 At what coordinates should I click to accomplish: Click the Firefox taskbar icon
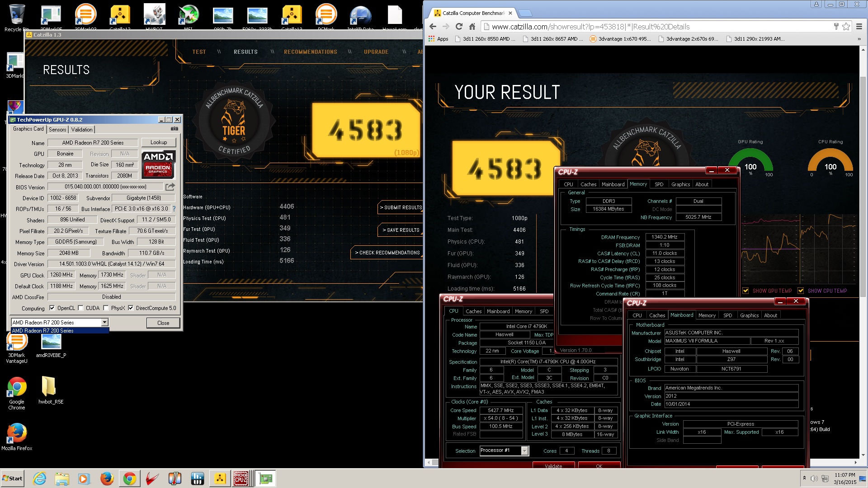[x=107, y=479]
